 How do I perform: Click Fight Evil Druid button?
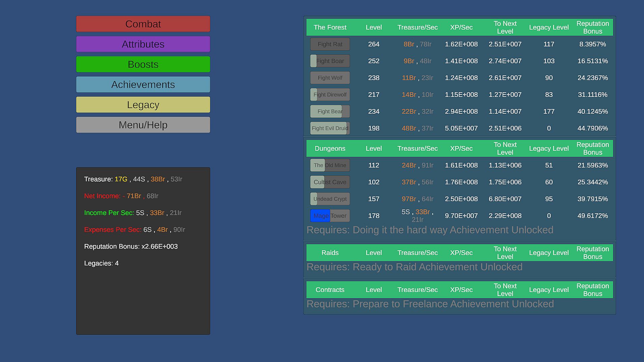pos(330,128)
